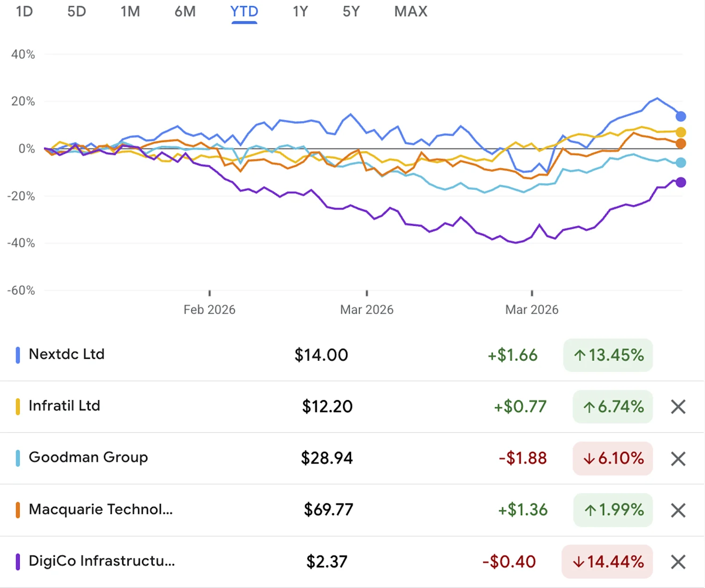Viewport: 705px width, 588px height.
Task: Click the Macquarie price $69.77
Action: pos(329,510)
